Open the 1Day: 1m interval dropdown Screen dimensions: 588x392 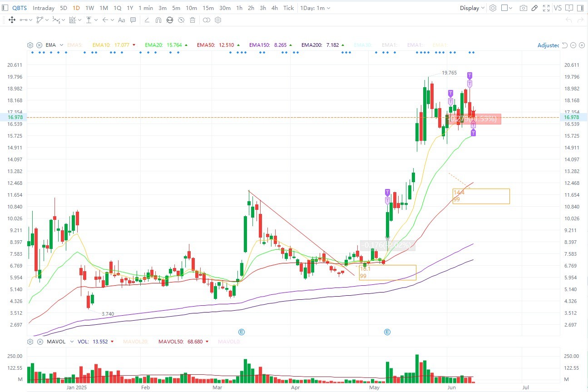[315, 8]
